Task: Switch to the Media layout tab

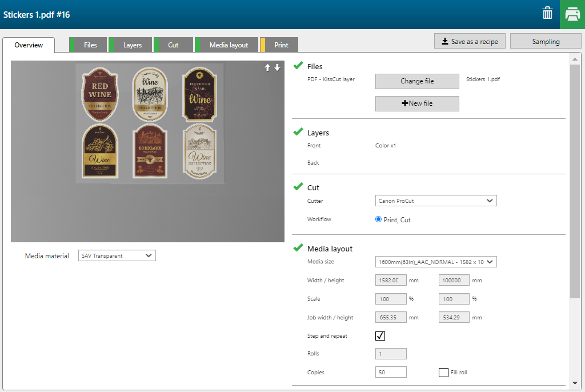Action: [229, 45]
